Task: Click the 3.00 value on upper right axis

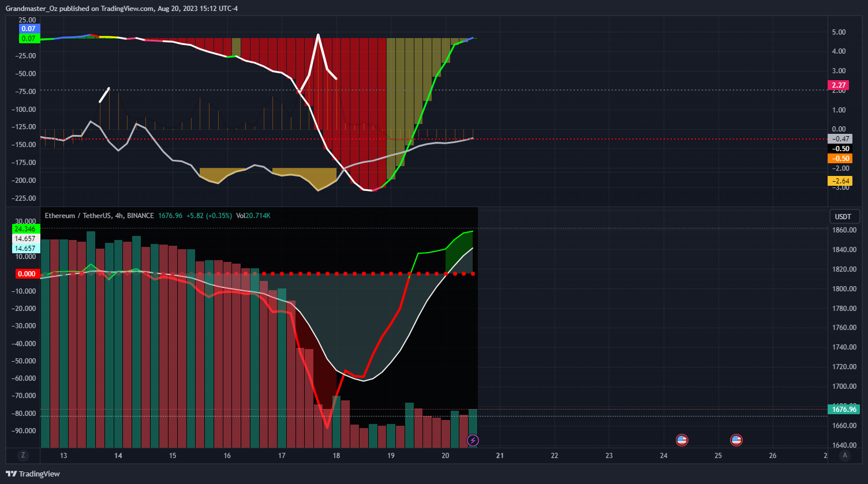Action: pyautogui.click(x=839, y=71)
